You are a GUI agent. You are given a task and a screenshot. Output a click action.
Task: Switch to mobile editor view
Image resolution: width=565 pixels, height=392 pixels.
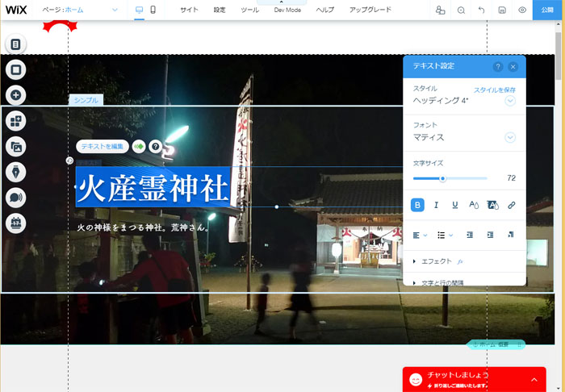pos(153,10)
